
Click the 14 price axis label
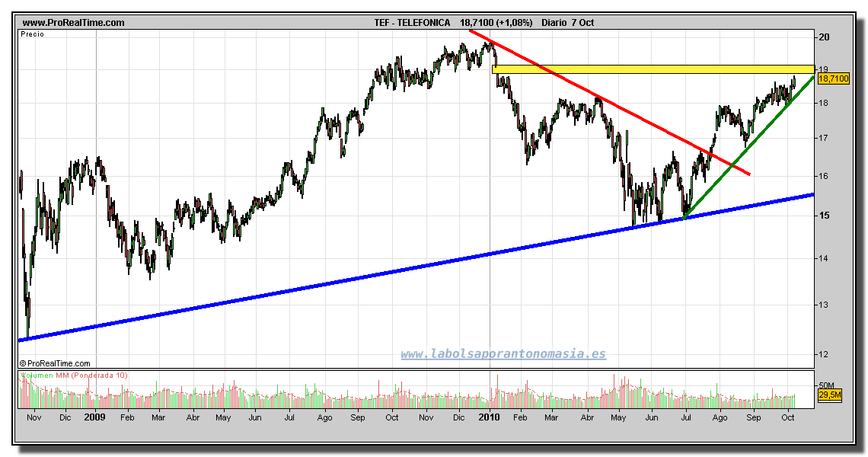click(824, 258)
